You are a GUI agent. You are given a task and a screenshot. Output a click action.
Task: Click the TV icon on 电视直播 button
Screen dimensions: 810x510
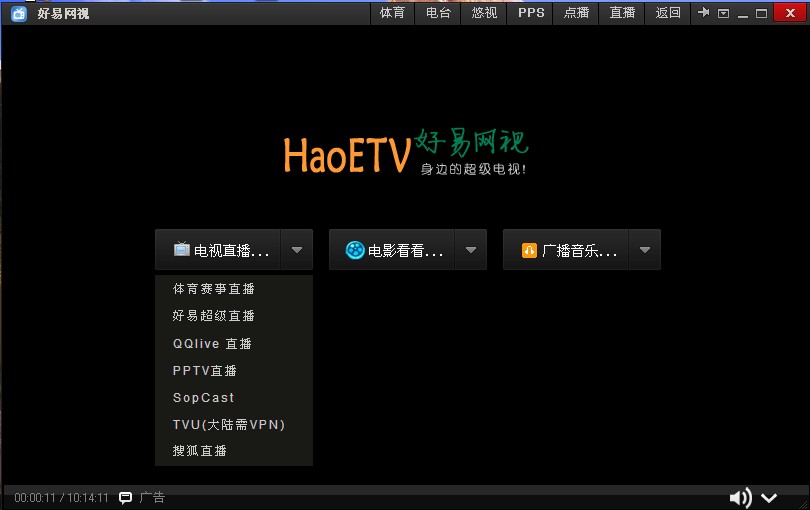tap(181, 249)
